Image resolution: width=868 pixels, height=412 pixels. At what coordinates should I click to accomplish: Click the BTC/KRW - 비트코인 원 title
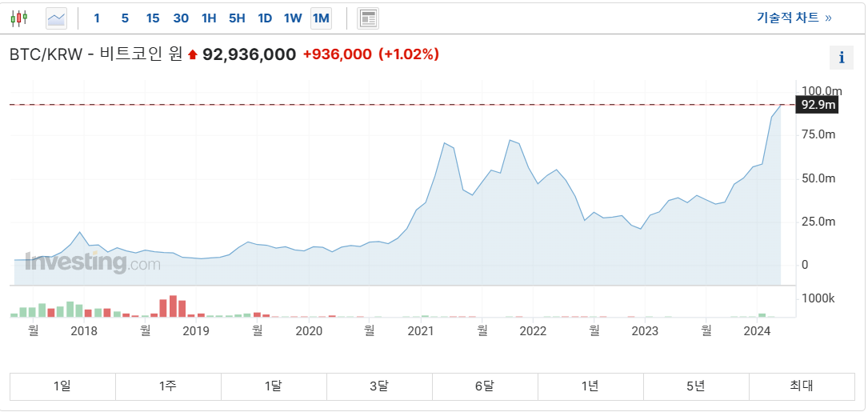(x=96, y=54)
